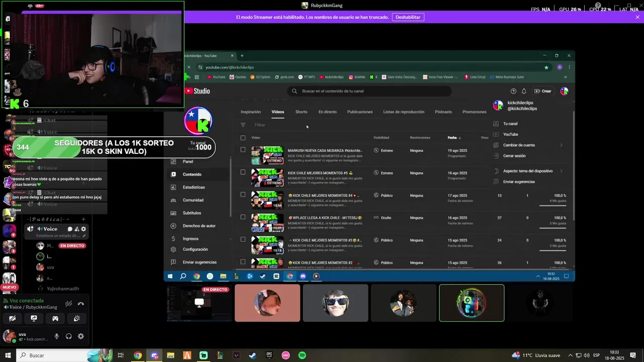Check the WPLACE LLEGA A KICK CHILE video
This screenshot has height=362, width=644.
tap(243, 217)
